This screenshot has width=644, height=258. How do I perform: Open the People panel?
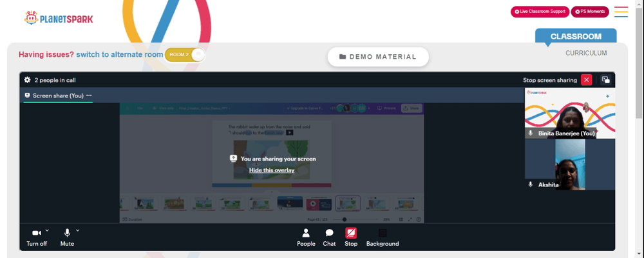306,237
